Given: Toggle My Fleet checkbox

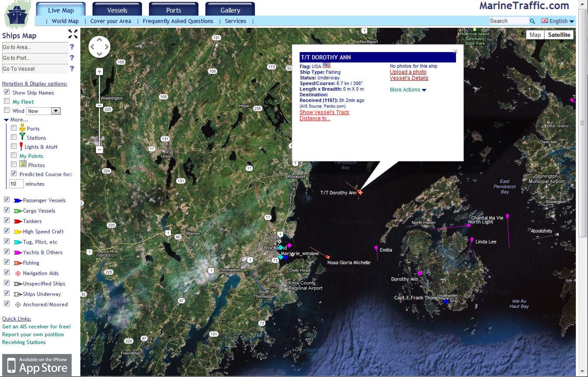Looking at the screenshot, I should [x=7, y=101].
